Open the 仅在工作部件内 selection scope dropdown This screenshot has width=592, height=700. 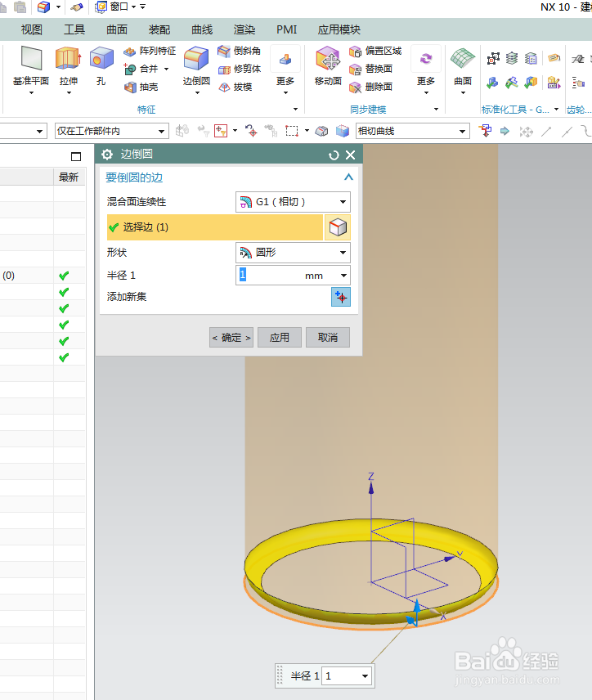[112, 131]
